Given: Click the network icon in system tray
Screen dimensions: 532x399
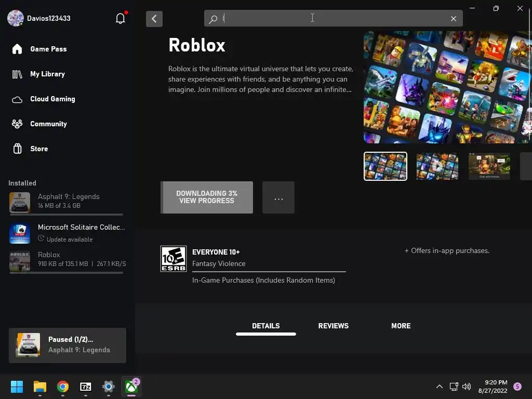Looking at the screenshot, I should click(x=454, y=387).
